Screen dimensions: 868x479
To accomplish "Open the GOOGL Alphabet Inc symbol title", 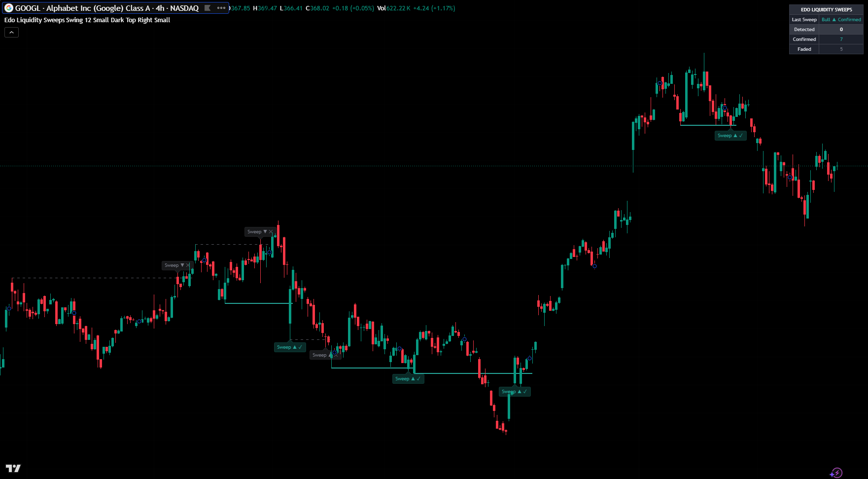I will [x=107, y=8].
